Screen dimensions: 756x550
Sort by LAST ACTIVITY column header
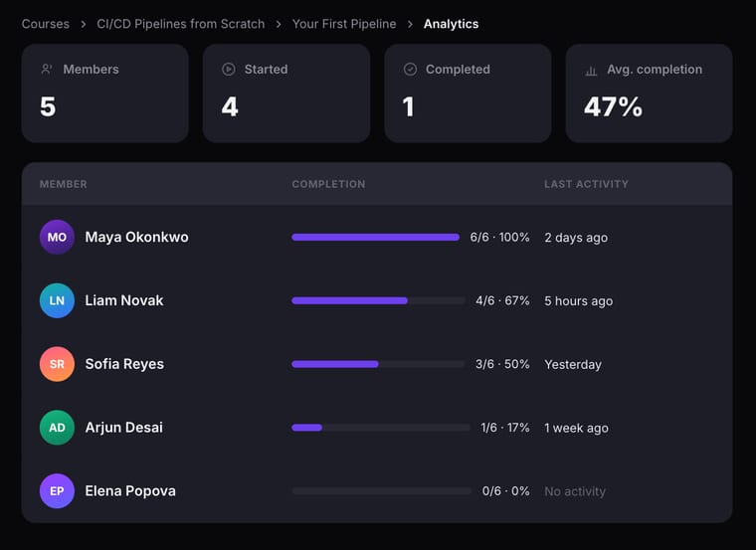click(586, 184)
